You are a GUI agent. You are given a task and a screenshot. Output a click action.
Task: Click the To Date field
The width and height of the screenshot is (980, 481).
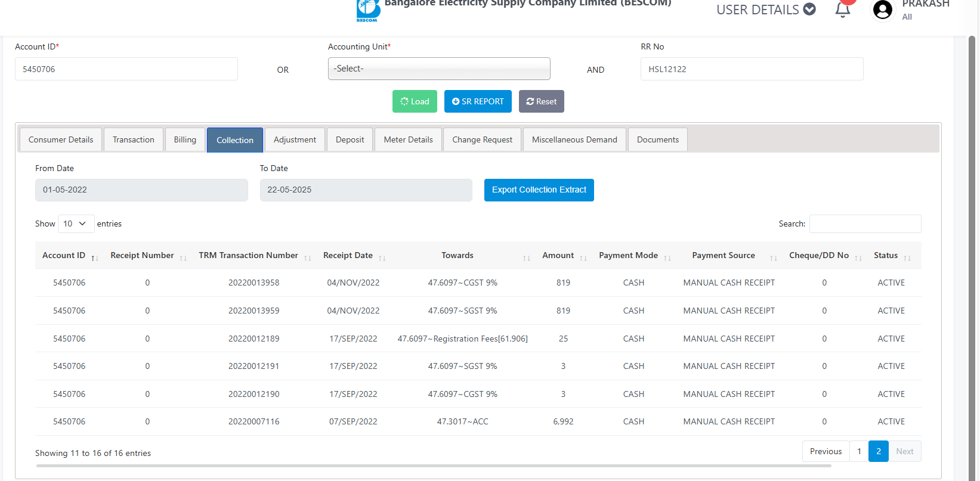(366, 190)
